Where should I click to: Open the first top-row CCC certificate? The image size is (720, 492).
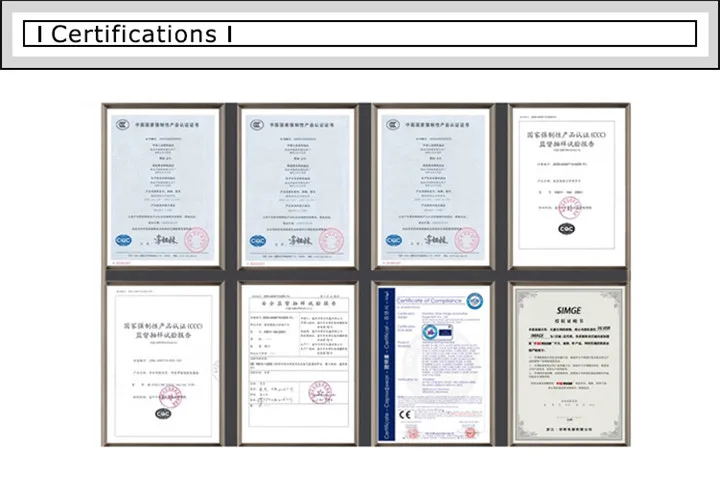coord(161,186)
